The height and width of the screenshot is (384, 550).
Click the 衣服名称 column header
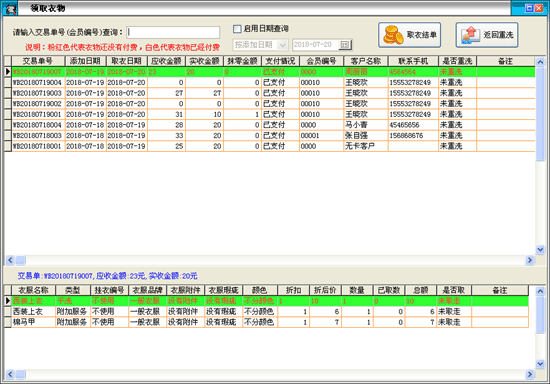click(x=33, y=290)
